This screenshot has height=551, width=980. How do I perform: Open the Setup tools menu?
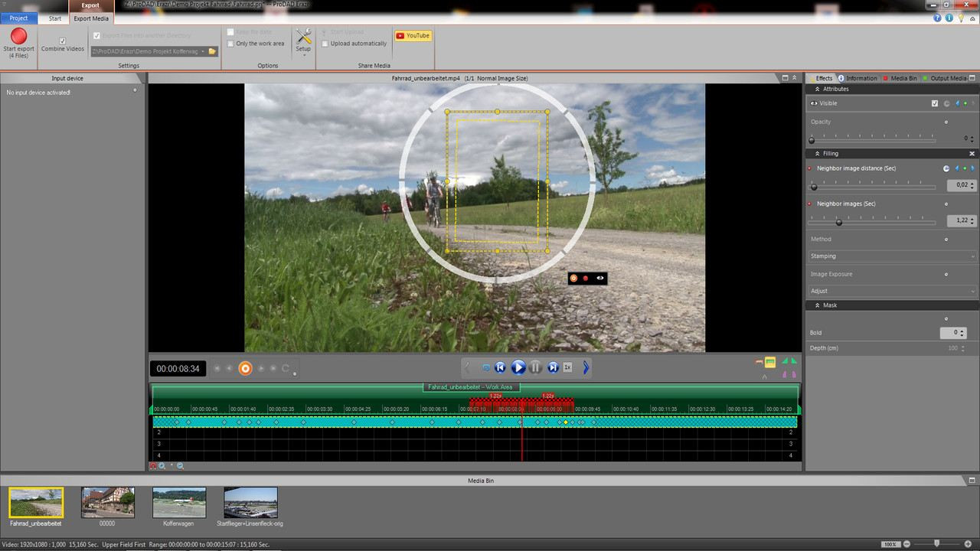[303, 41]
